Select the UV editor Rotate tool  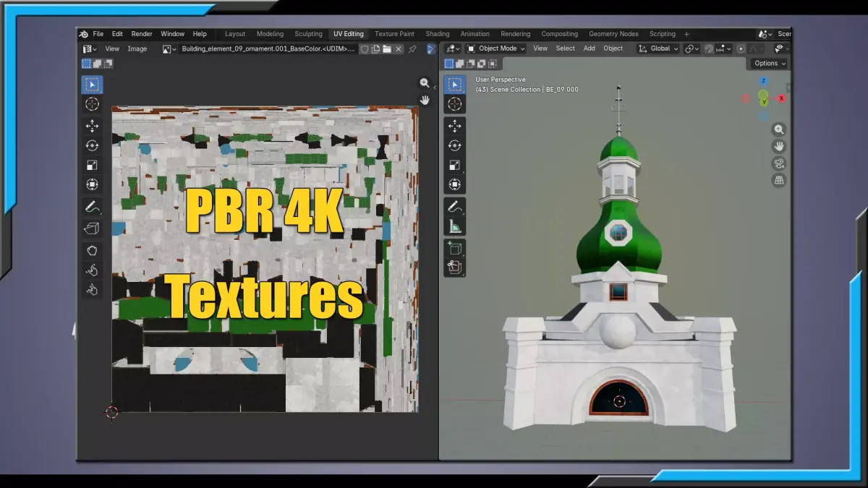click(x=92, y=146)
